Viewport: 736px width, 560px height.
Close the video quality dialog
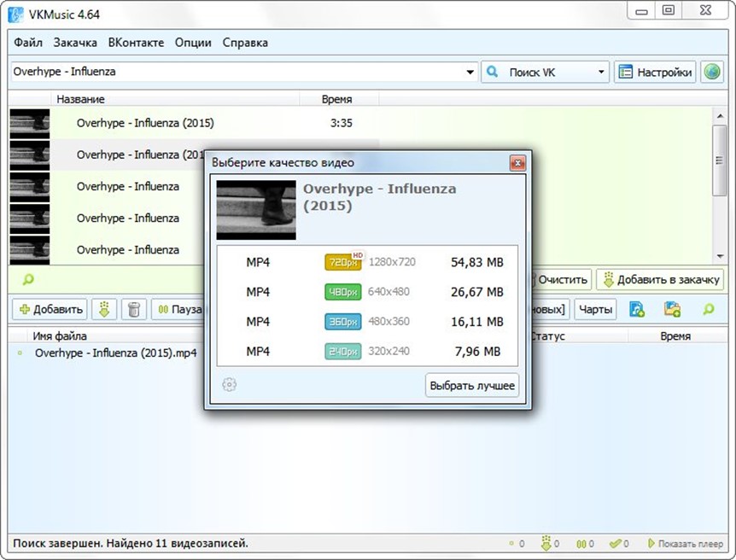[x=517, y=163]
